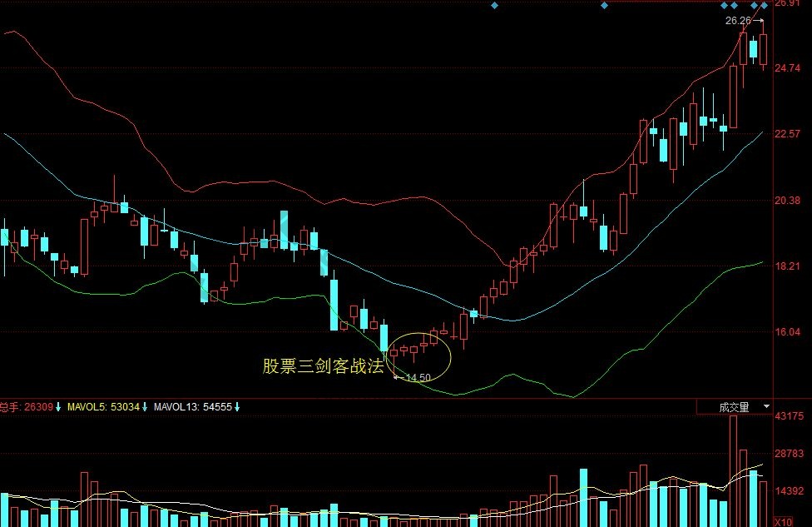
Task: Click the second blue diamond from left
Action: [x=604, y=6]
